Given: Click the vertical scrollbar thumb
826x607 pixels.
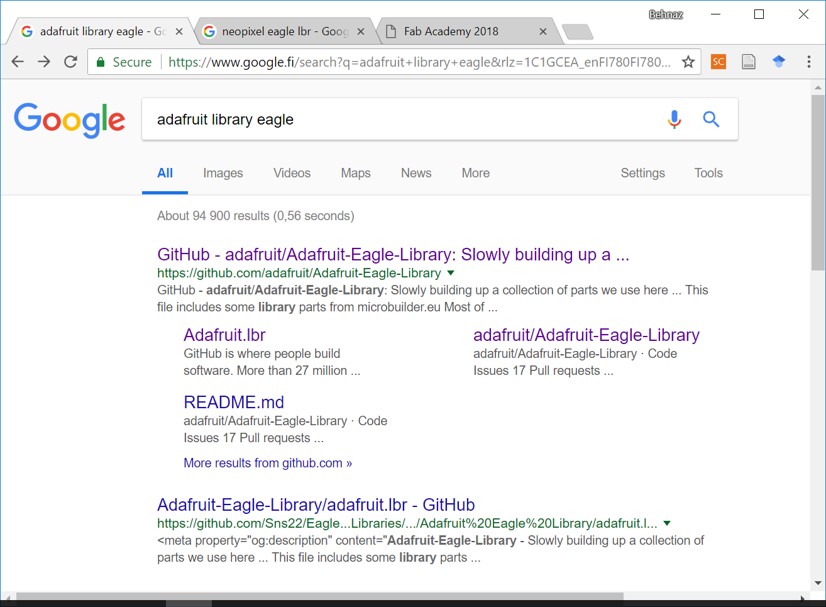Looking at the screenshot, I should [x=818, y=182].
